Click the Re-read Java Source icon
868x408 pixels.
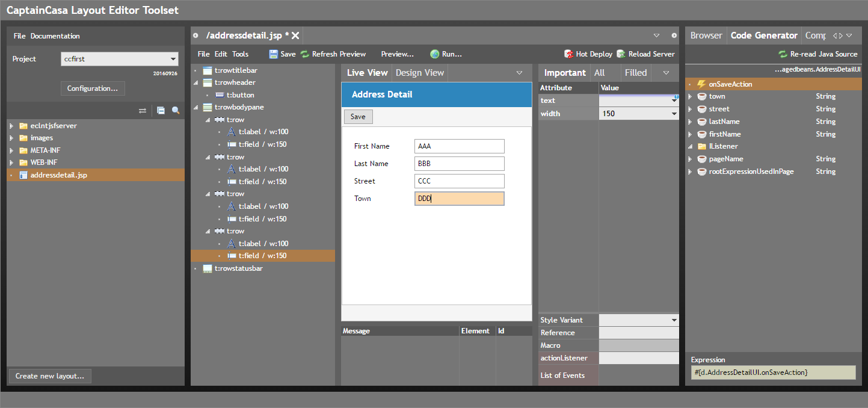point(783,54)
